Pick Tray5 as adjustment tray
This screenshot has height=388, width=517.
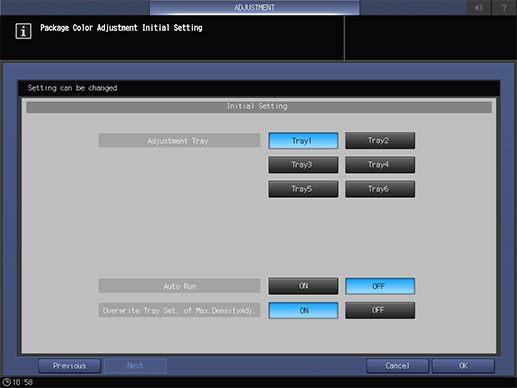tap(303, 189)
